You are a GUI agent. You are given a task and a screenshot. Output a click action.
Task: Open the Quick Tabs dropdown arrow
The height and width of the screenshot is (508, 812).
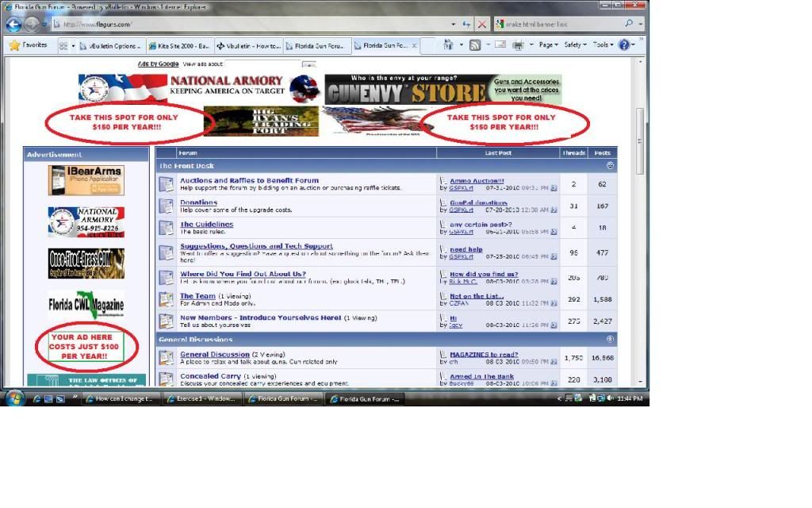click(x=73, y=45)
